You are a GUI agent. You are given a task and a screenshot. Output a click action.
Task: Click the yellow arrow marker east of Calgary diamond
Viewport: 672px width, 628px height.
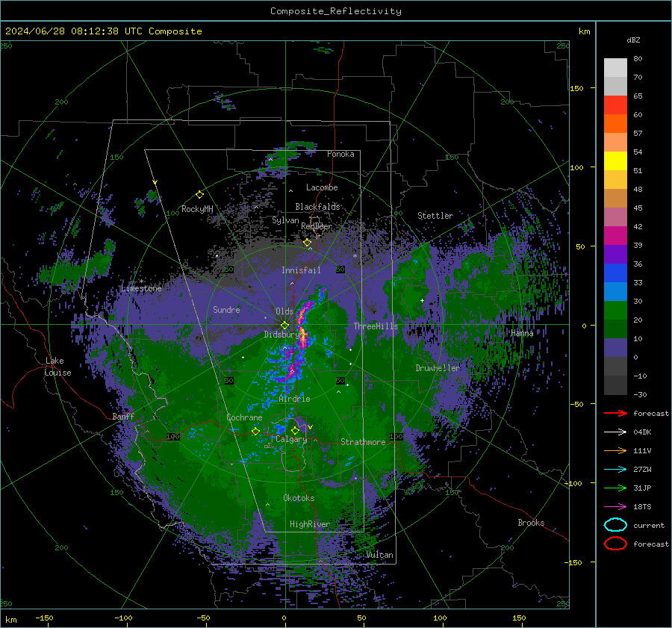(310, 427)
